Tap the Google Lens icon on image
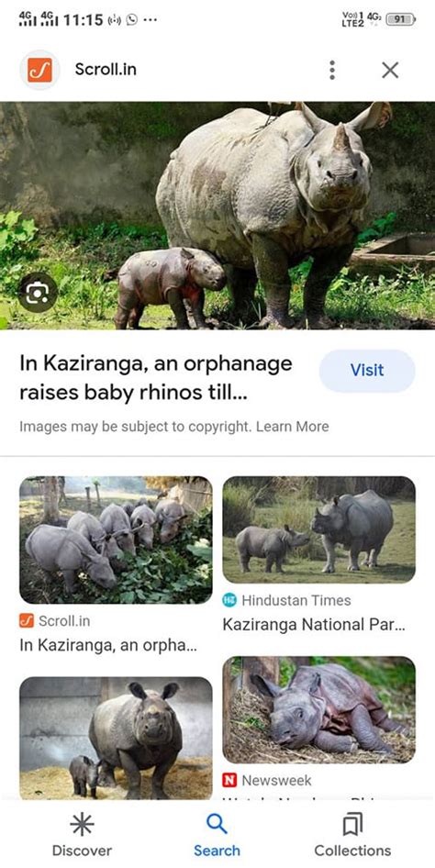Screen dimensions: 435x868 [38, 291]
